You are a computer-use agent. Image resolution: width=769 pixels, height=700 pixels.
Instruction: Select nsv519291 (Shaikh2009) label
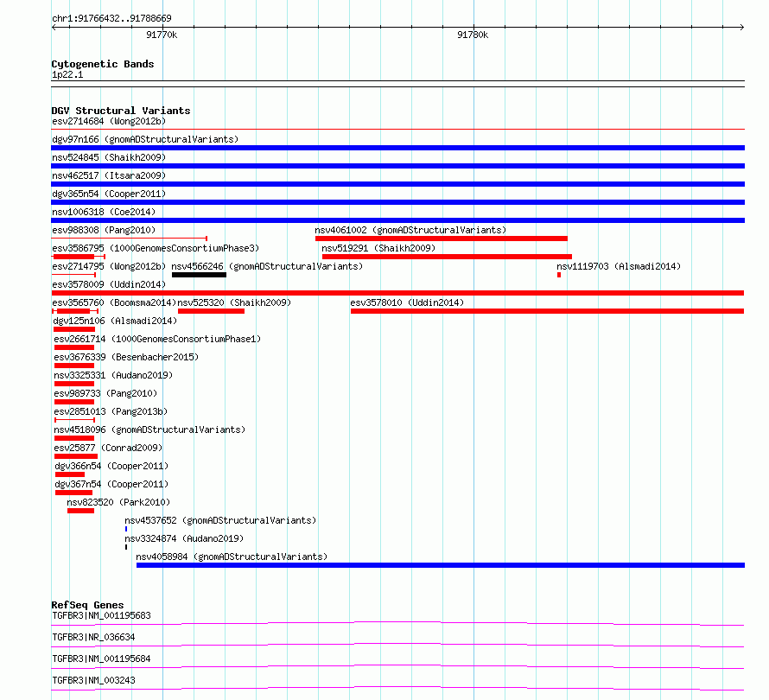click(x=378, y=248)
